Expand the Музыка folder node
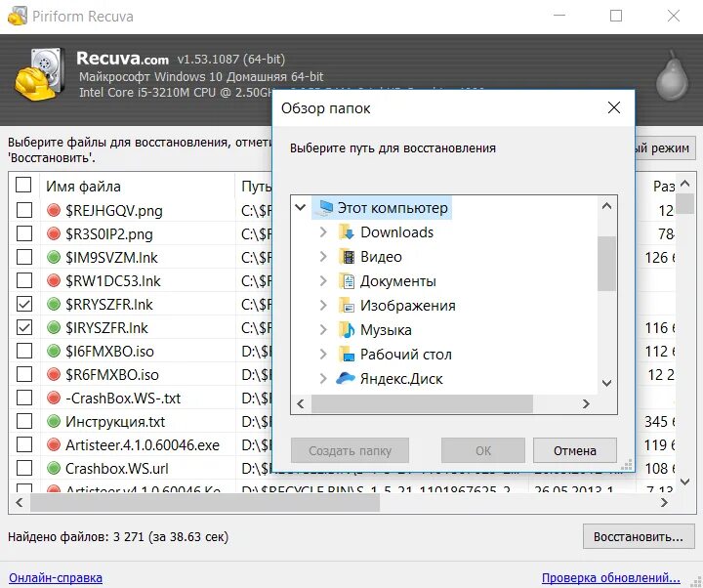Viewport: 703px width, 588px height. tap(323, 330)
